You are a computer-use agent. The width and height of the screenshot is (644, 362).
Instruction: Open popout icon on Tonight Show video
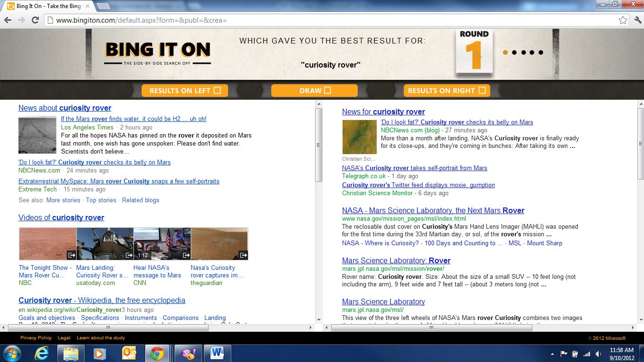tap(71, 255)
